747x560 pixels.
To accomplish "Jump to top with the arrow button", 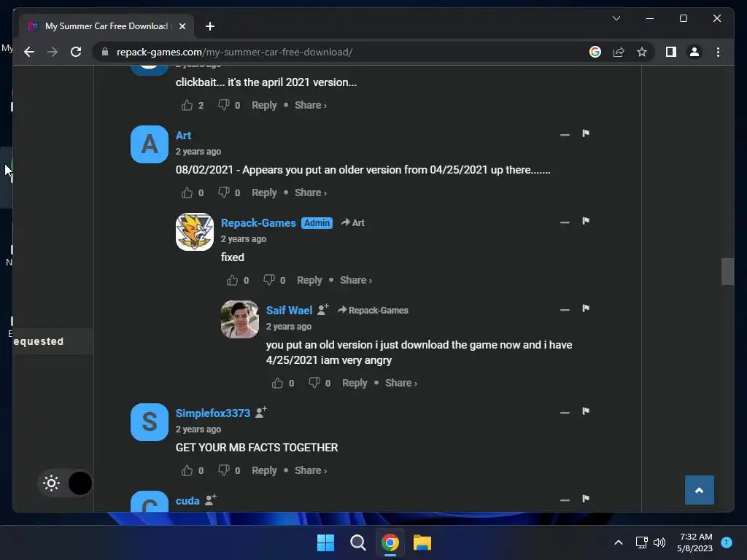I will tap(700, 490).
